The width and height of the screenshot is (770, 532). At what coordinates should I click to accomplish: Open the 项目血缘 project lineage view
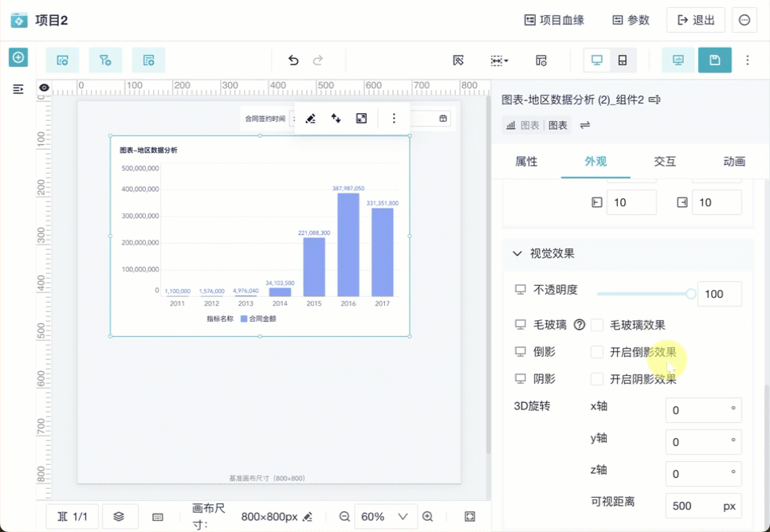click(x=554, y=20)
